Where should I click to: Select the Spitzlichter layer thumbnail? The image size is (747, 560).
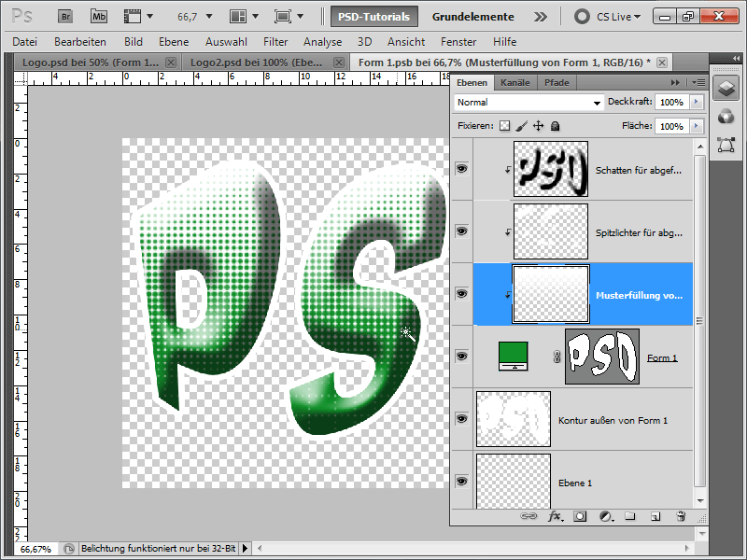[551, 231]
